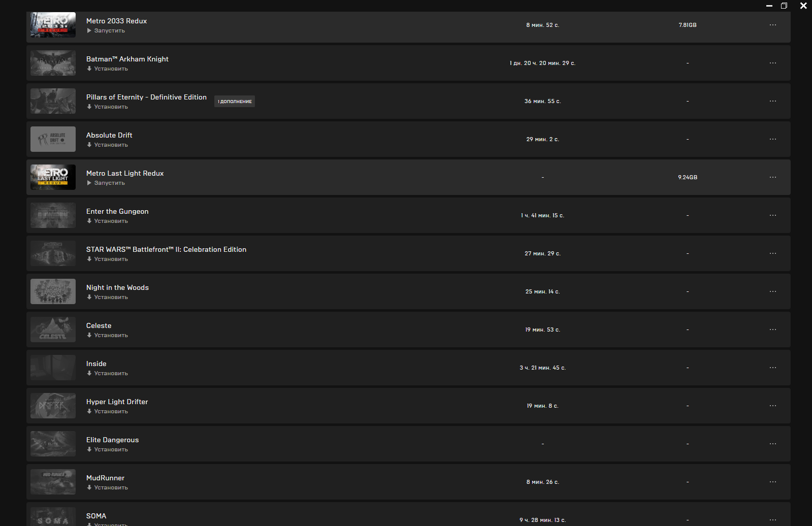Show more options for Enter the Gungeon
The image size is (812, 526).
point(772,215)
